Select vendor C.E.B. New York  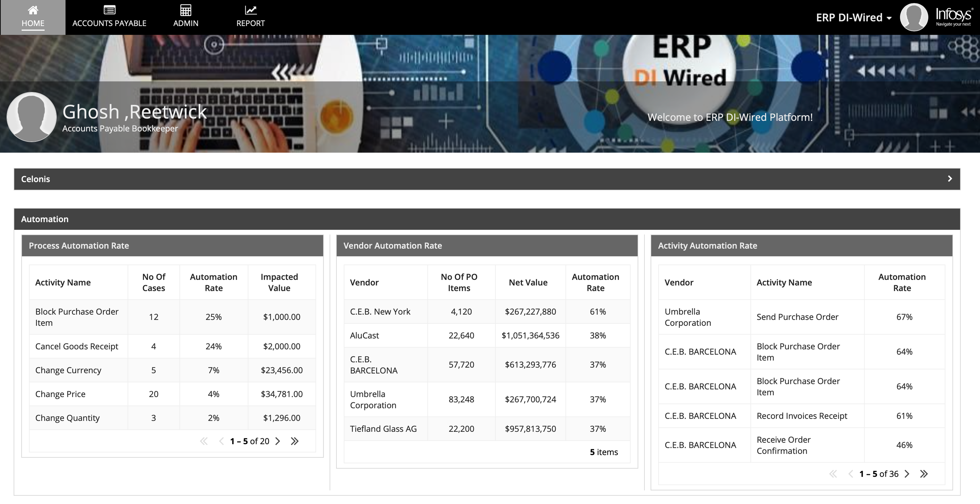coord(380,312)
